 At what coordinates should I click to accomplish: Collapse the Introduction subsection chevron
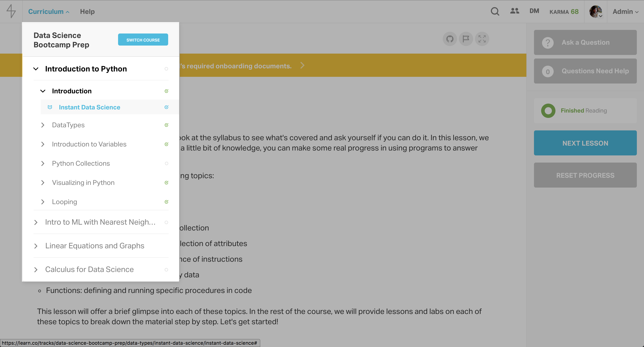(x=43, y=91)
